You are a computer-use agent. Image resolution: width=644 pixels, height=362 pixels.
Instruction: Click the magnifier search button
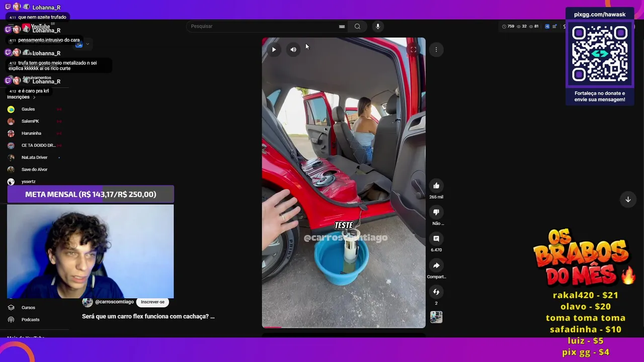click(x=357, y=26)
